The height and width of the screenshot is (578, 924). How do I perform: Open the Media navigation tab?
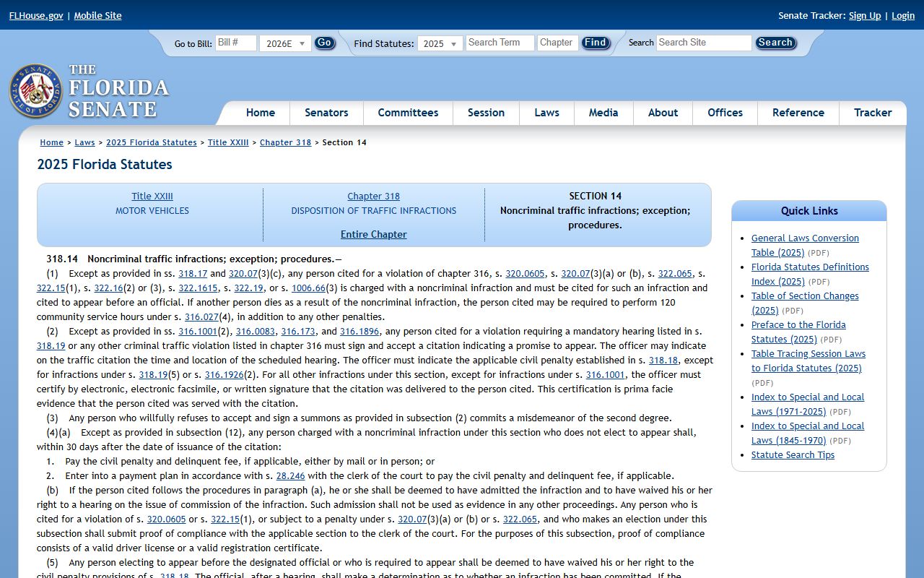tap(603, 113)
